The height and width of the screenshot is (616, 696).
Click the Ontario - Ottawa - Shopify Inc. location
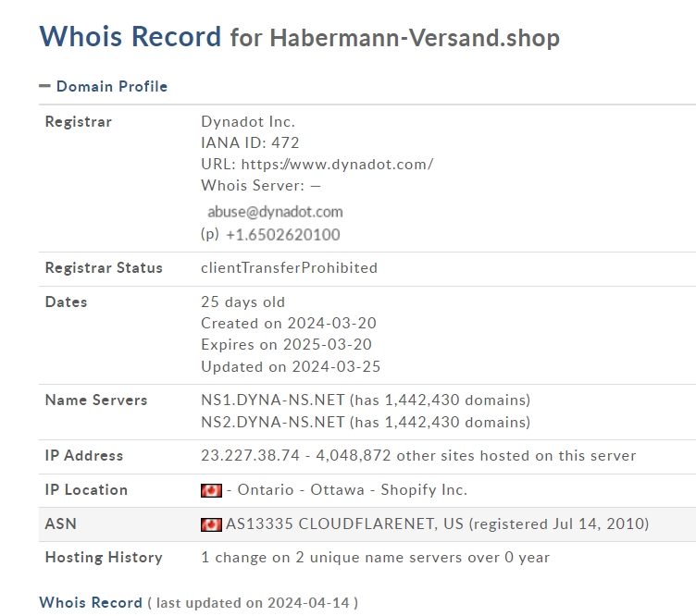[x=353, y=490]
